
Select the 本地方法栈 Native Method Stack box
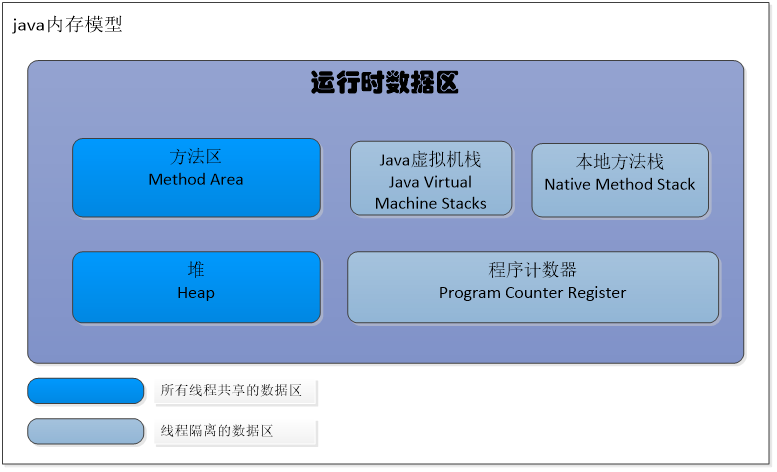coord(620,180)
